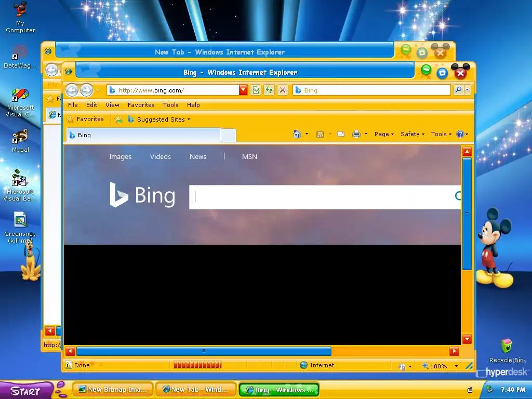Expand the Print dropdown arrow
This screenshot has height=399, width=532.
pyautogui.click(x=366, y=134)
